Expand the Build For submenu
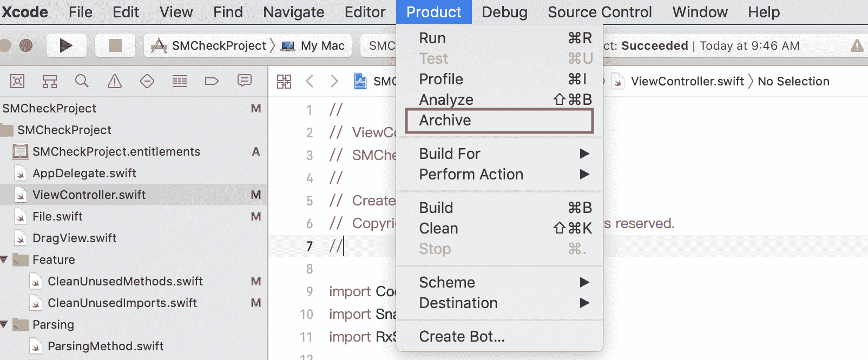The image size is (868, 360). point(499,154)
